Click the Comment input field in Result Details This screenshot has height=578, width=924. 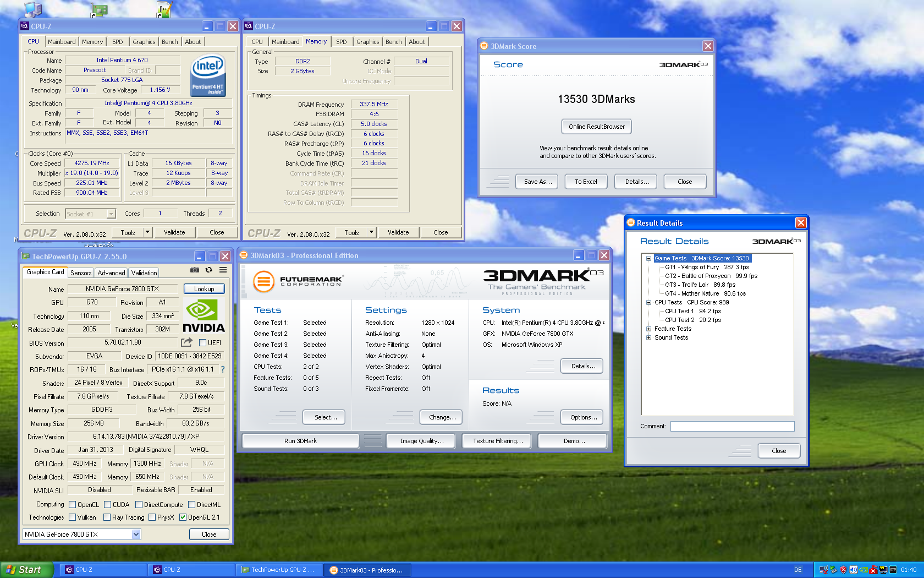pyautogui.click(x=732, y=426)
